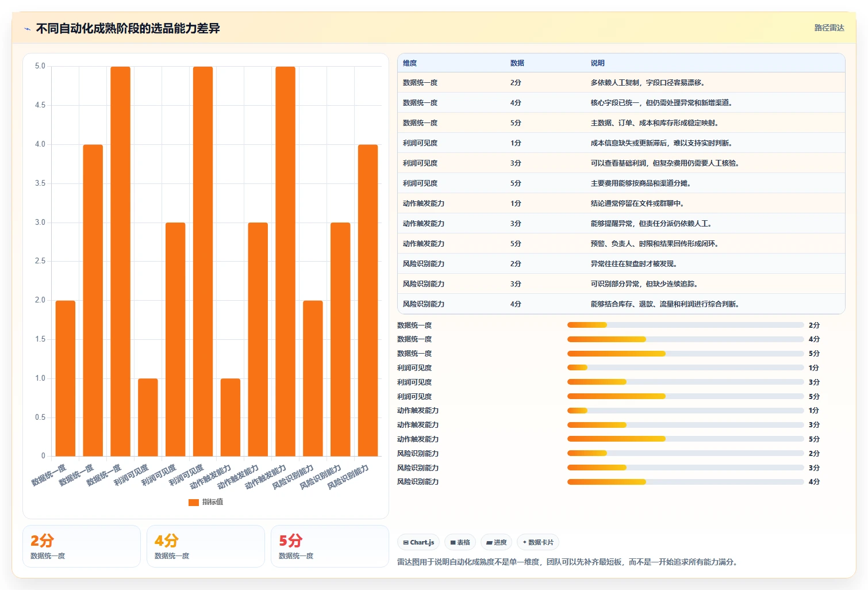Select table text 多依赖人工复制，字段口径容易漂移。
The height and width of the screenshot is (590, 868).
click(648, 83)
